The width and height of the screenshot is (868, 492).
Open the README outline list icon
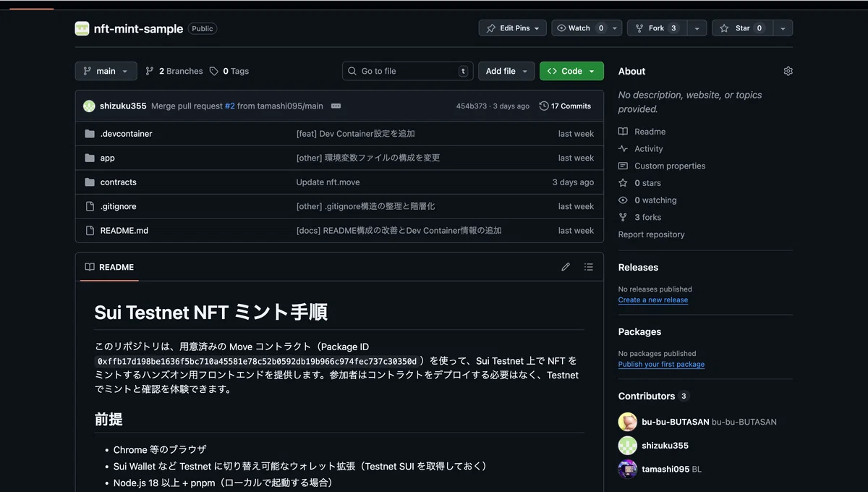(589, 267)
